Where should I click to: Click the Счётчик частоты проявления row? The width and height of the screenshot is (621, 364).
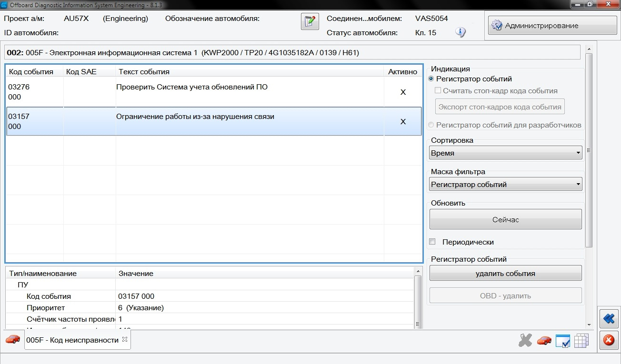210,319
